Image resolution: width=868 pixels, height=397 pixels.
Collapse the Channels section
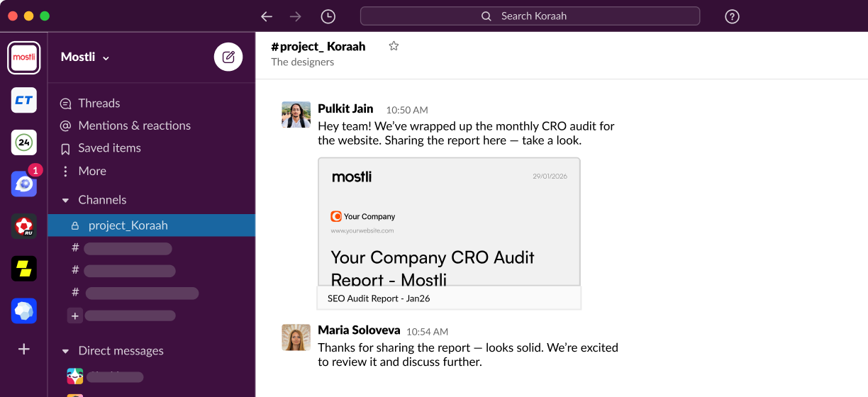point(66,201)
